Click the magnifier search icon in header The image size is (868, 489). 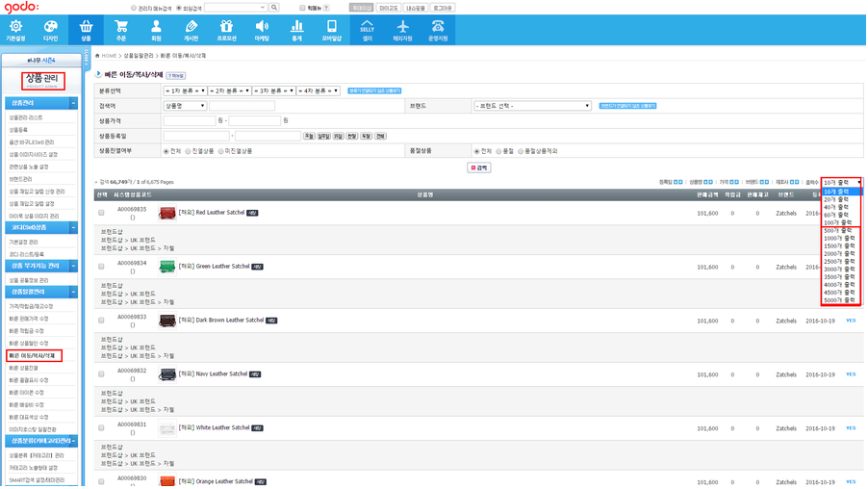[274, 7]
